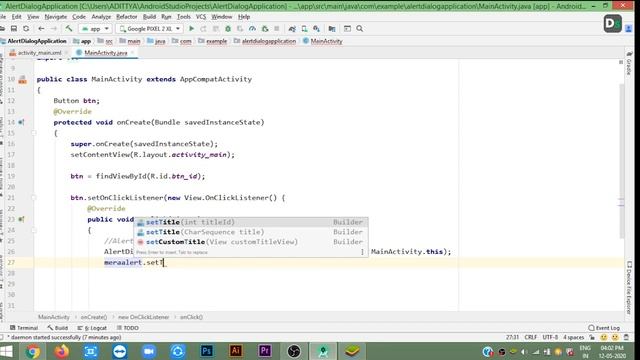Collapse the OnClickListener fold marker on line 21
640x360 pixels.
coord(34,198)
